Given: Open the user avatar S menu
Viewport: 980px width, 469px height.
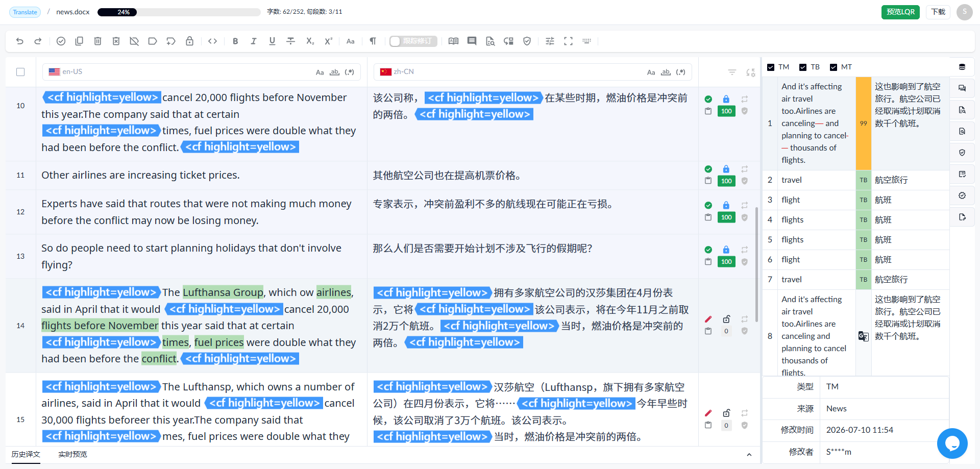Looking at the screenshot, I should 964,12.
